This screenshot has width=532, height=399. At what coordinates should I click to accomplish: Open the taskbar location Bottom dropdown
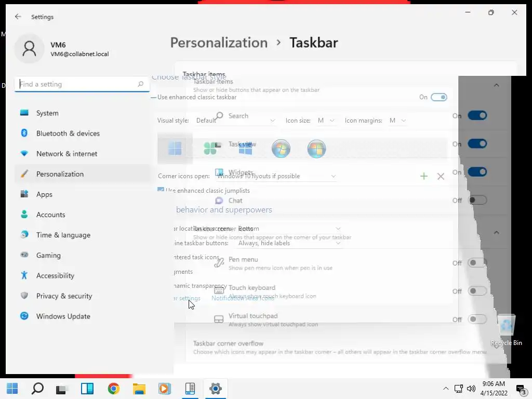point(289,229)
